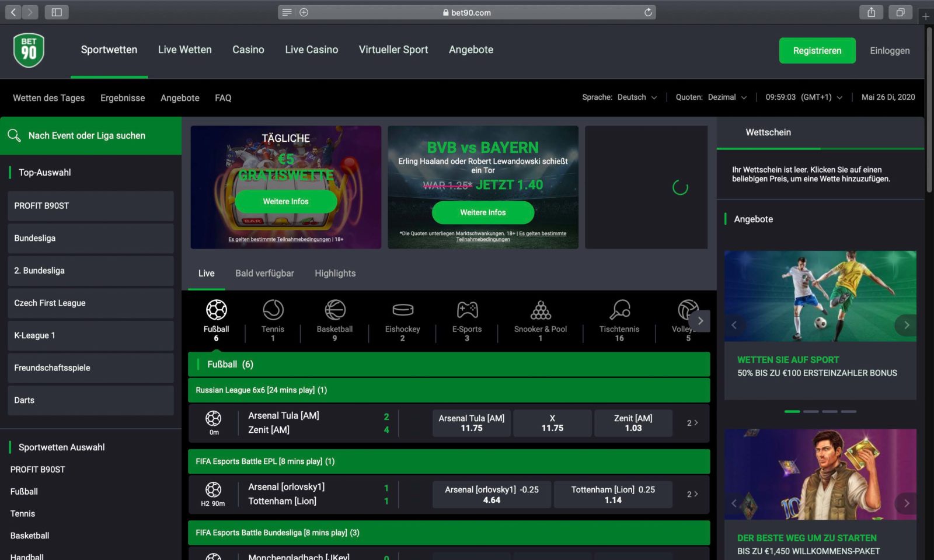Click the Zenit [AM] 1.03 odds

(x=633, y=422)
